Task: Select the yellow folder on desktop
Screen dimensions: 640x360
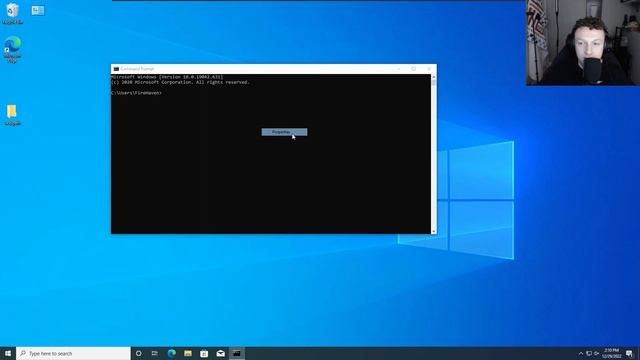Action: 12,115
